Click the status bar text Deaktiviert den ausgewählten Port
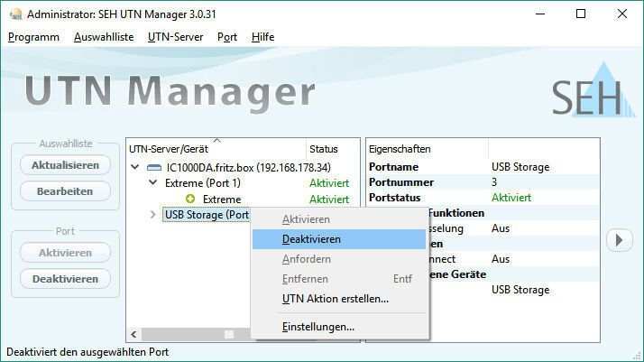The width and height of the screenshot is (644, 362). click(x=87, y=352)
